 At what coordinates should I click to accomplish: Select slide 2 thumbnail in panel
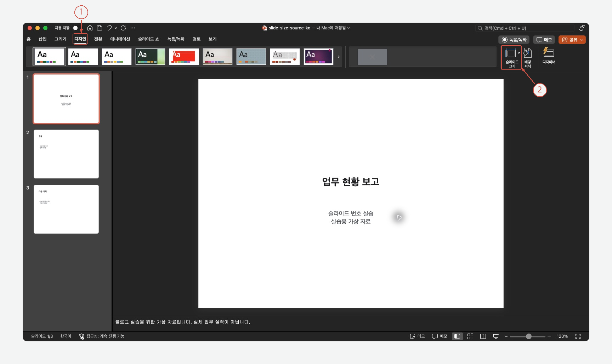(66, 154)
